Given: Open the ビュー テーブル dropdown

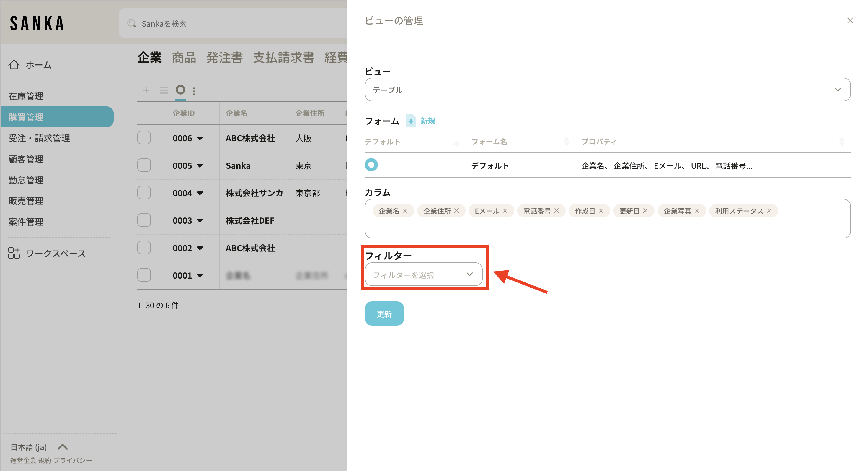Looking at the screenshot, I should click(607, 90).
